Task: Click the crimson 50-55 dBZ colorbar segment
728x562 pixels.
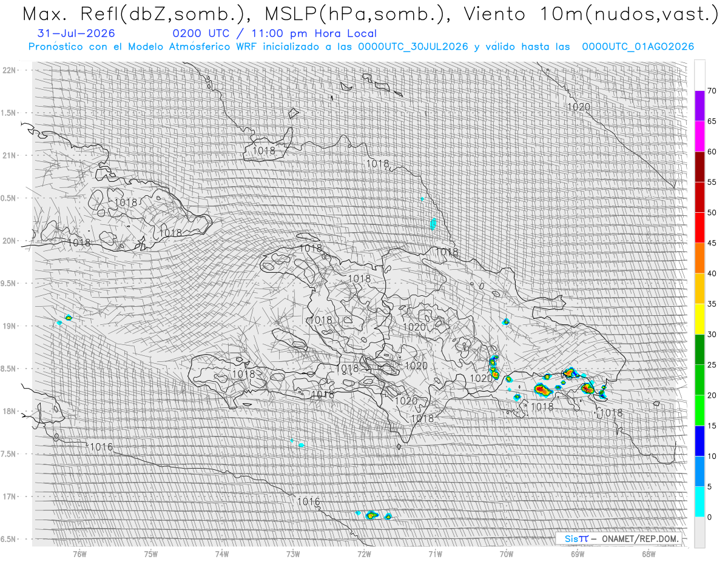Action: (x=699, y=197)
